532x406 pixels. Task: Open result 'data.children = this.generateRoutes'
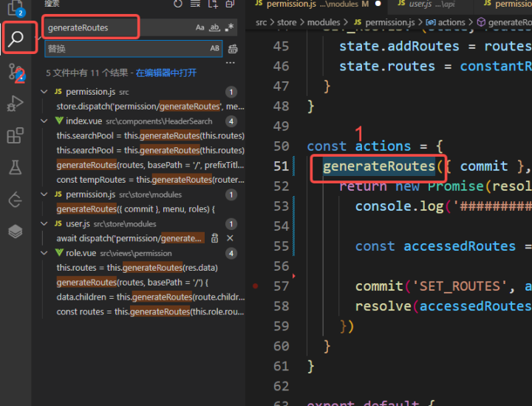150,297
